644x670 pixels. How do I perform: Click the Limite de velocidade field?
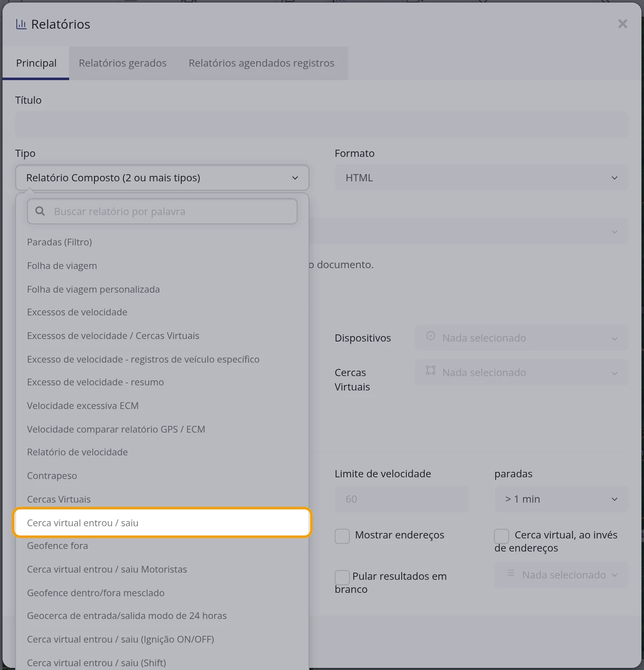[x=402, y=499]
